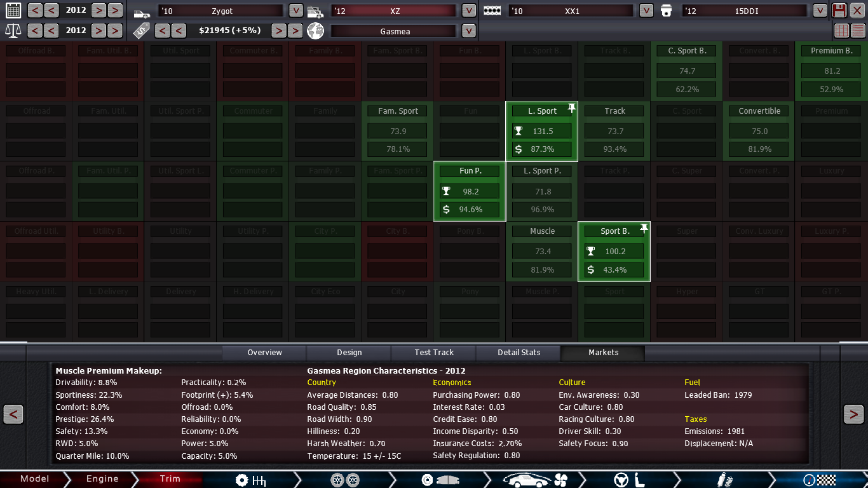Image resolution: width=868 pixels, height=488 pixels.
Task: Click the Leaded Ban: 1979 entry
Action: click(x=718, y=395)
